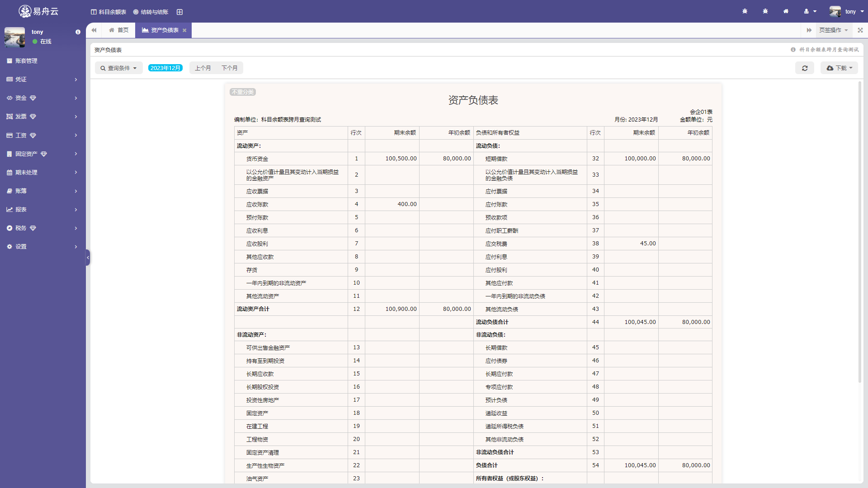Open 查询条件 dropdown filter
The width and height of the screenshot is (868, 488).
(x=117, y=68)
